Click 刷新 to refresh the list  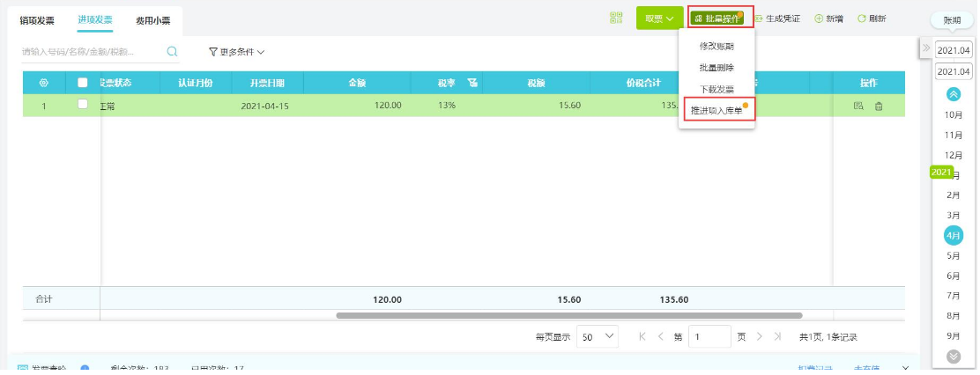pyautogui.click(x=872, y=18)
